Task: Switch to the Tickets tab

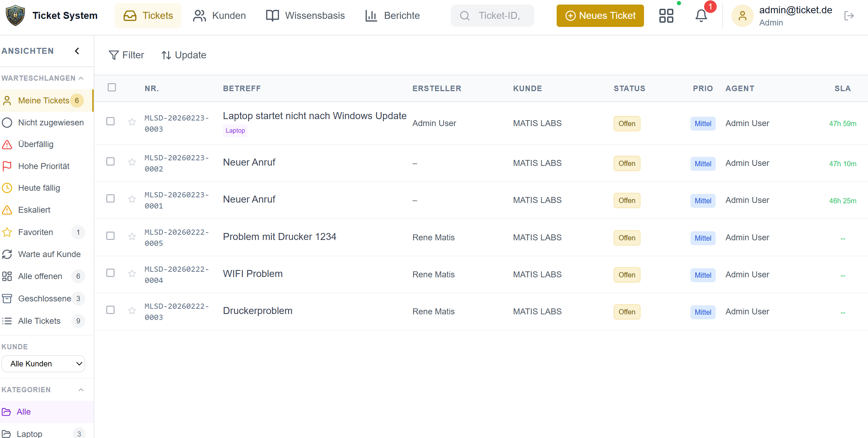Action: click(x=148, y=15)
